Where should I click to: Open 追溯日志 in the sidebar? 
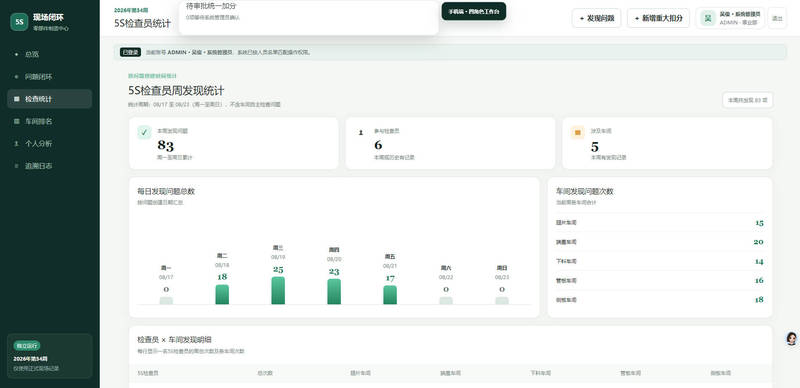(49, 166)
